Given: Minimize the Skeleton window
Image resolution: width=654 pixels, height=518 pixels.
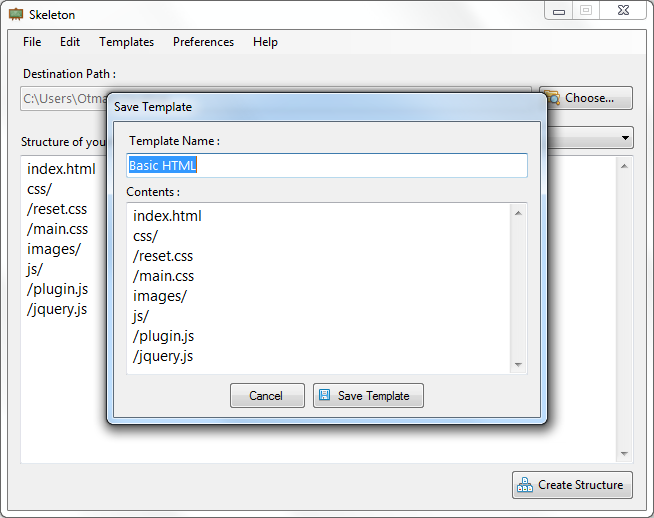Looking at the screenshot, I should pyautogui.click(x=559, y=11).
